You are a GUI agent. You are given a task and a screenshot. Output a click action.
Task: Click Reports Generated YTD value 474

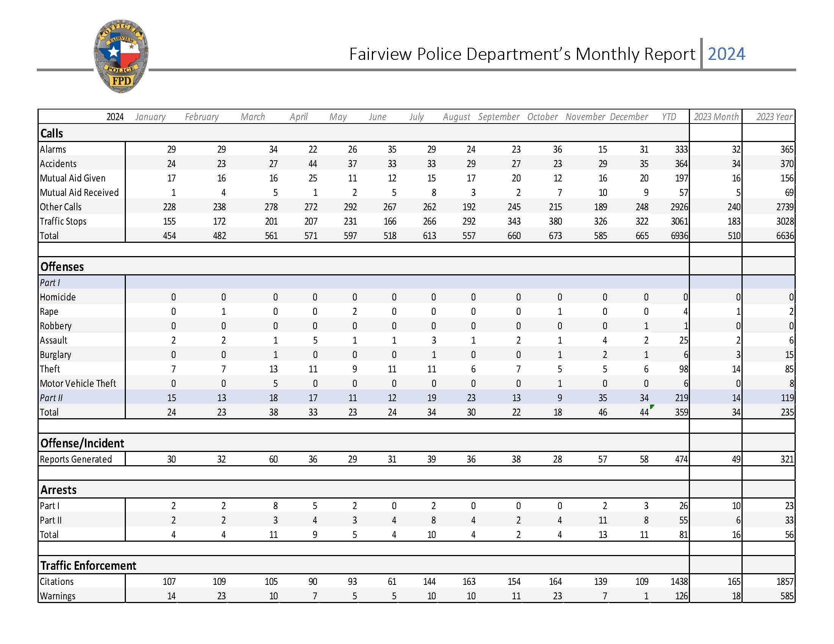(681, 460)
